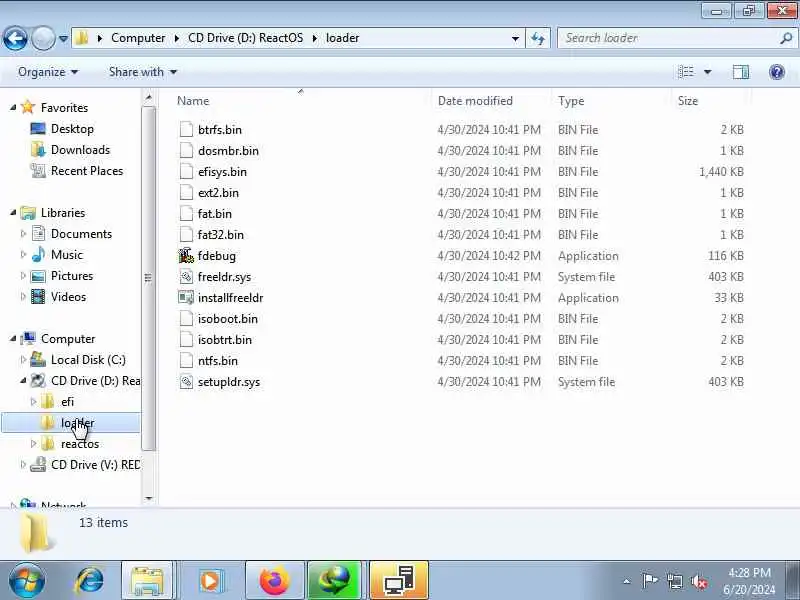The height and width of the screenshot is (600, 800).
Task: Select the ntfs.bin file
Action: click(x=217, y=361)
